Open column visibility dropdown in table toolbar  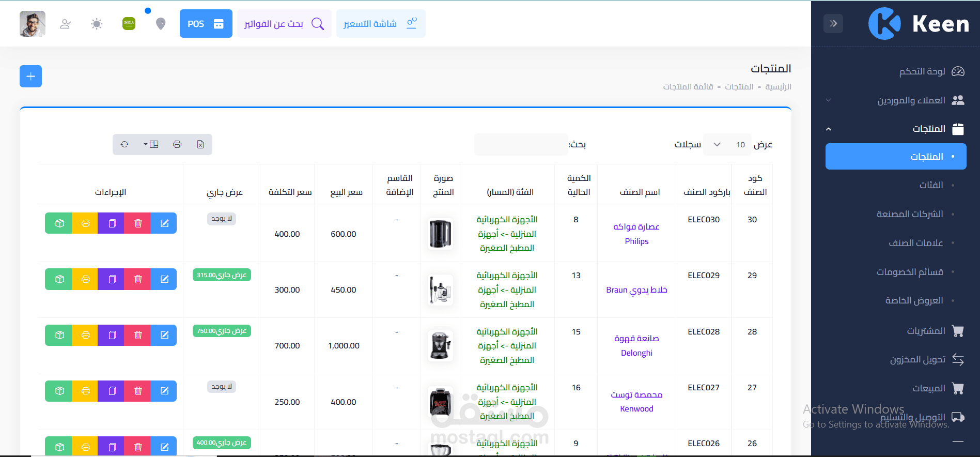(151, 144)
